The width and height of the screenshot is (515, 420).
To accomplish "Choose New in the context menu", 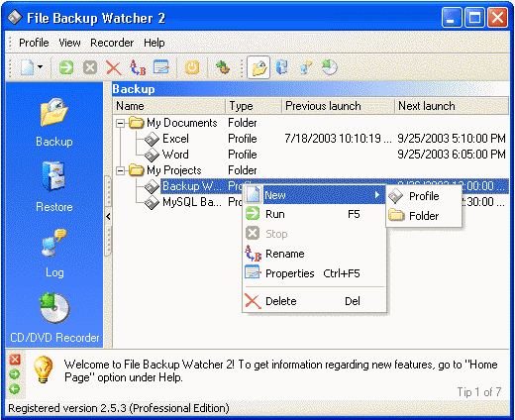I will click(x=314, y=195).
